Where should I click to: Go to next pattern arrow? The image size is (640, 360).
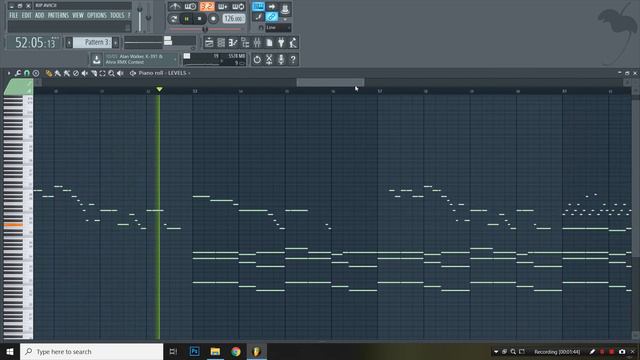pyautogui.click(x=116, y=42)
